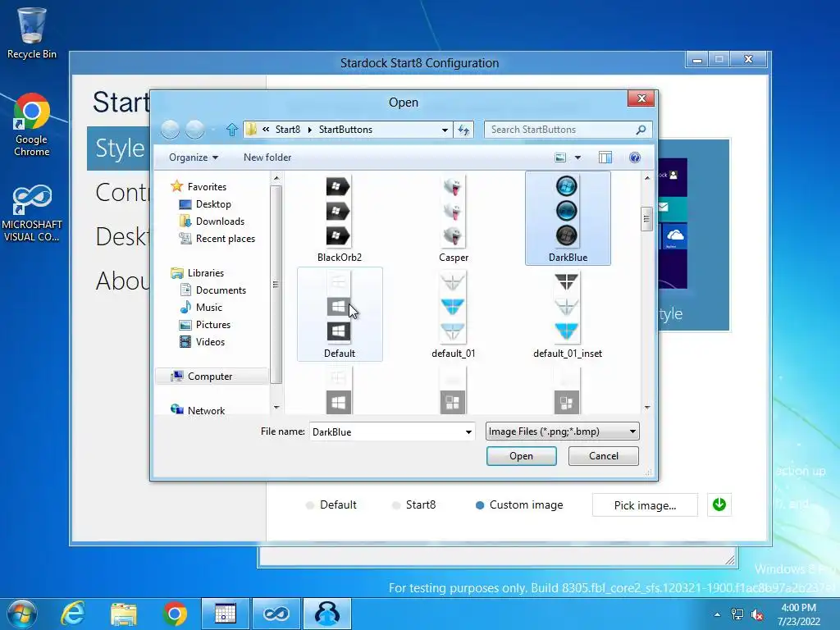The image size is (840, 630).
Task: Open the address bar history dropdown
Action: click(x=445, y=130)
